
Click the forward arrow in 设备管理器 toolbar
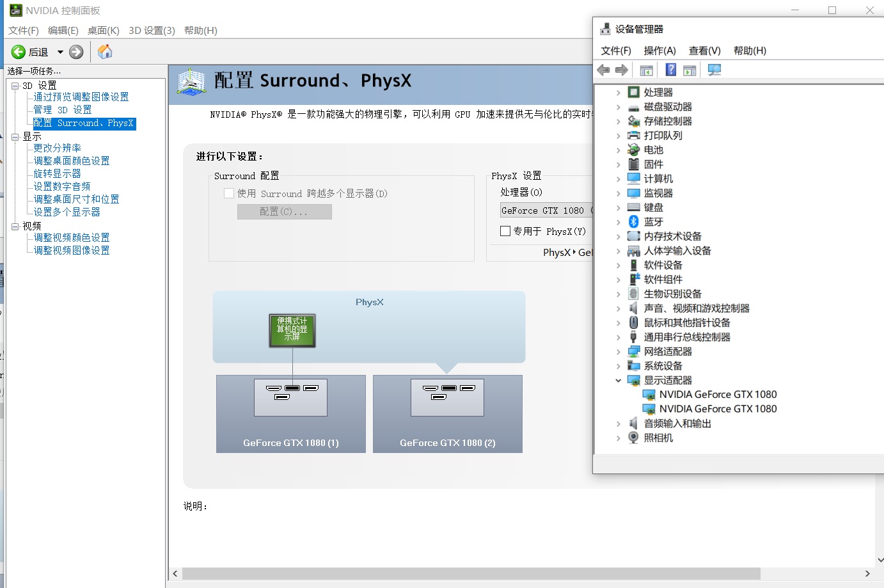click(621, 70)
